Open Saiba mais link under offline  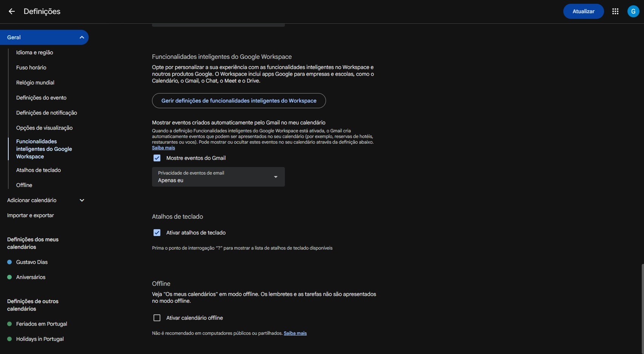(x=295, y=333)
